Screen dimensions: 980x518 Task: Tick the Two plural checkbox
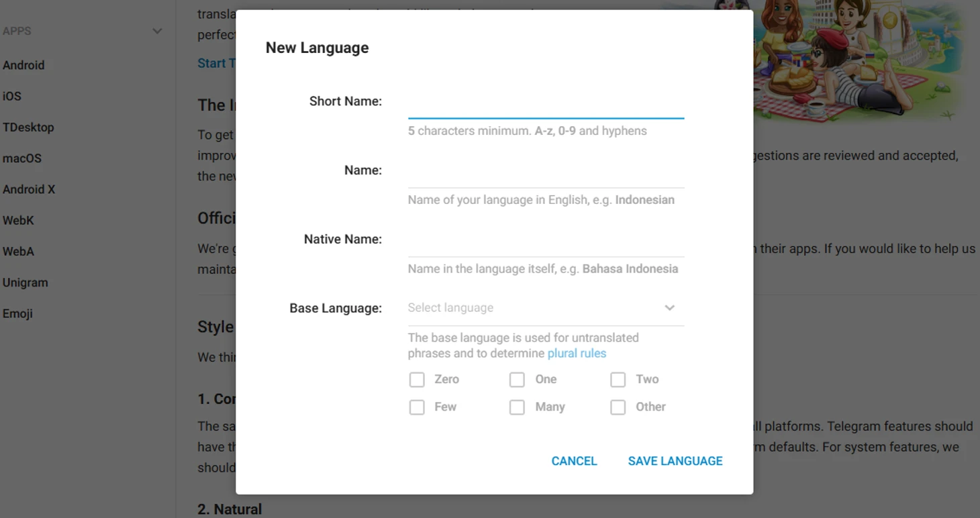(x=618, y=380)
